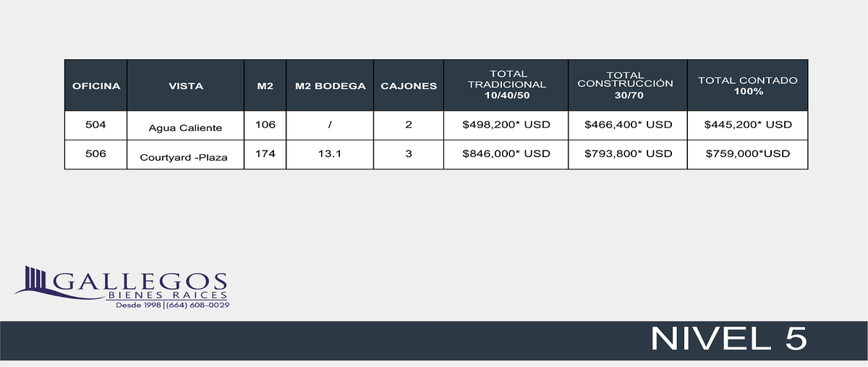Click the Total Contado 100% header
Image resolution: width=868 pixels, height=367 pixels.
click(747, 85)
